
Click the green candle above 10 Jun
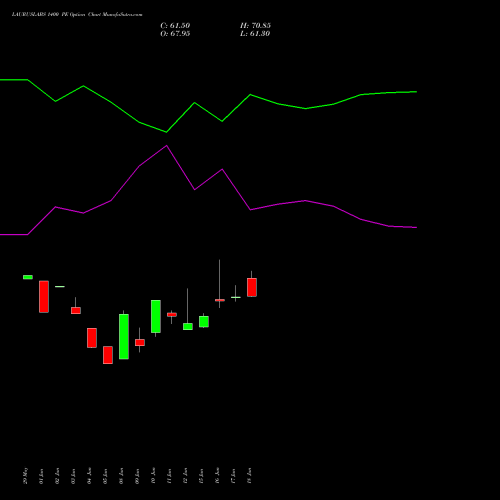tap(156, 316)
